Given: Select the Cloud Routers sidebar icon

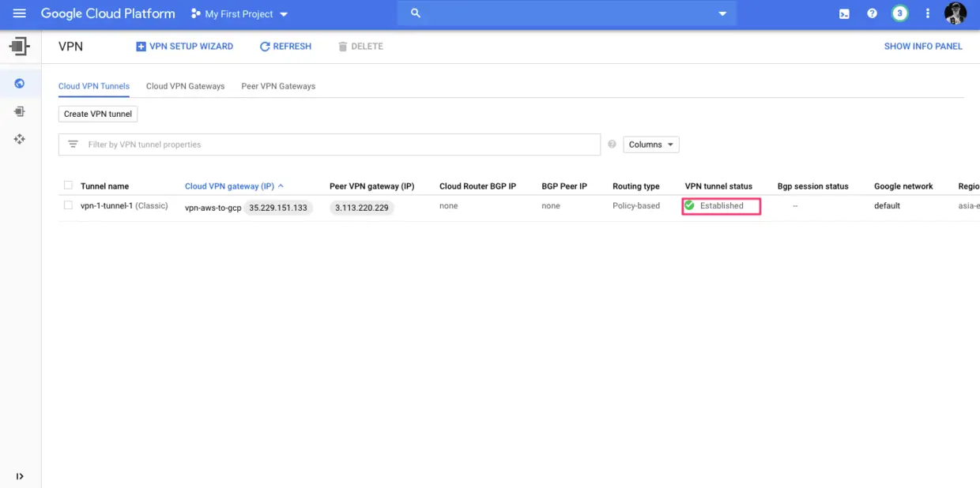Looking at the screenshot, I should click(x=20, y=139).
